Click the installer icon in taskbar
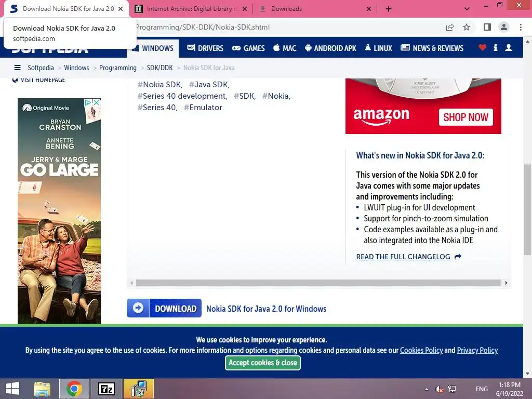The image size is (532, 399). (x=138, y=389)
